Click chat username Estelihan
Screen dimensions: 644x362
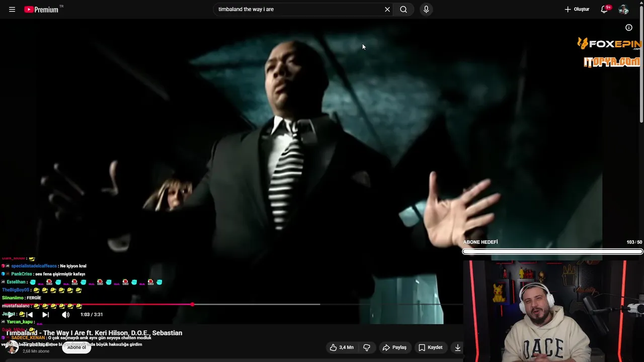pyautogui.click(x=16, y=282)
